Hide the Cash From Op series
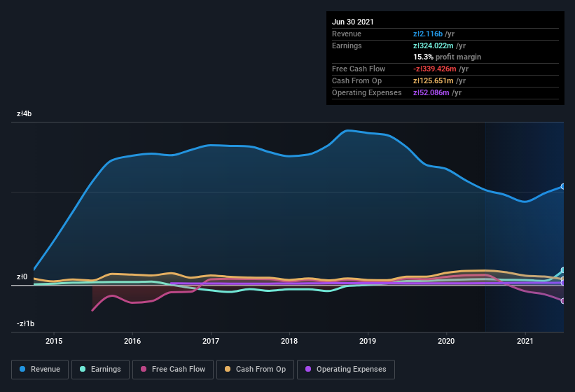This screenshot has width=575, height=392. 255,370
